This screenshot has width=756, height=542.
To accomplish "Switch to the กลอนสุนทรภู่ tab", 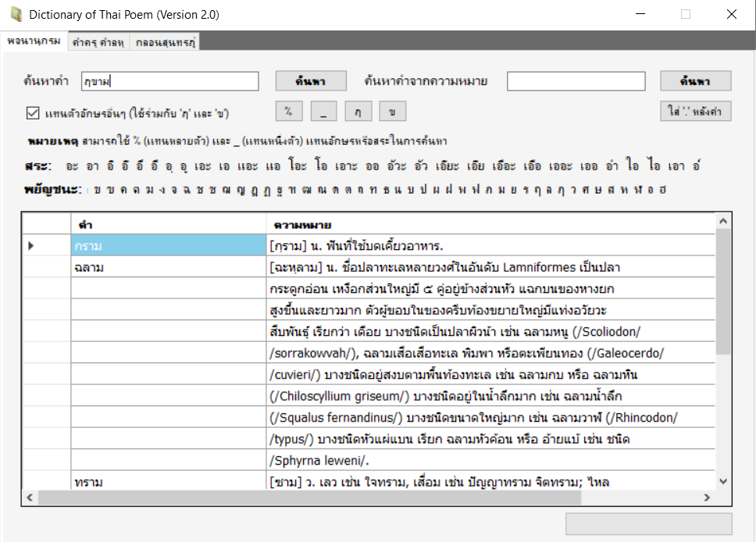I will pyautogui.click(x=165, y=42).
